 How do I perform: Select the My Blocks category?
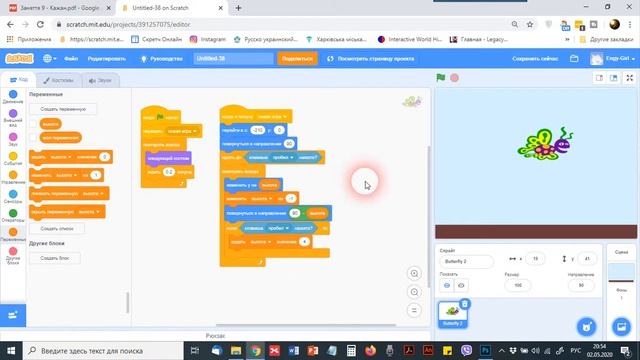[13, 256]
